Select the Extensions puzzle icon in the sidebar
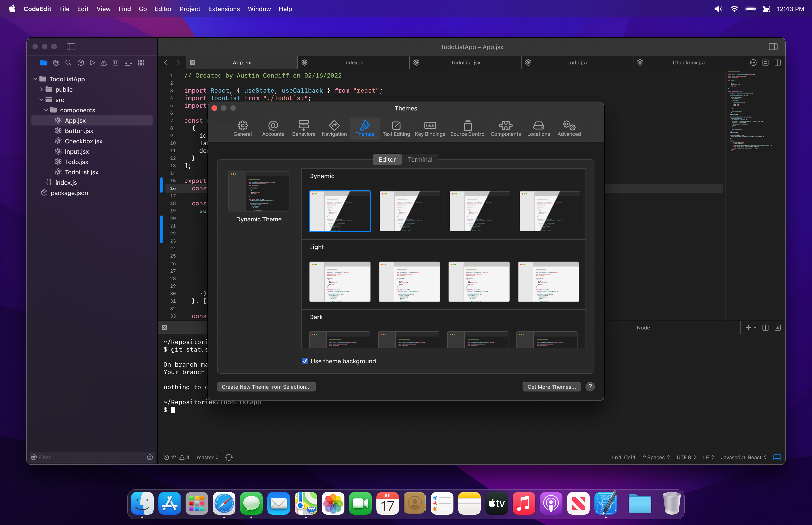812x525 pixels. (x=128, y=63)
